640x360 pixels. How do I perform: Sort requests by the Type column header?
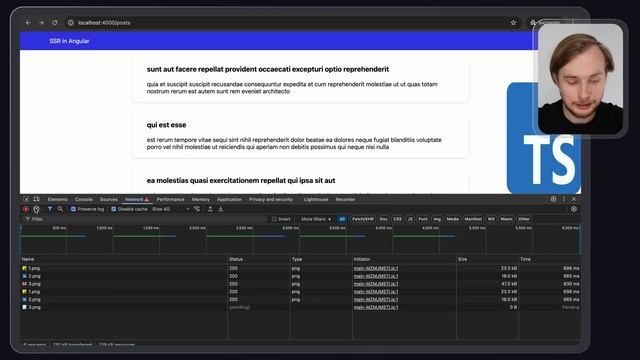(x=321, y=259)
